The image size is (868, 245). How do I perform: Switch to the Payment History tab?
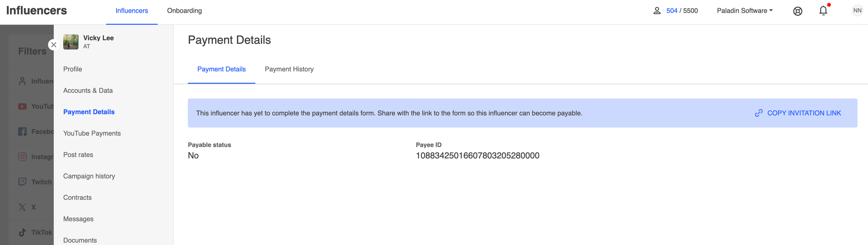[289, 69]
